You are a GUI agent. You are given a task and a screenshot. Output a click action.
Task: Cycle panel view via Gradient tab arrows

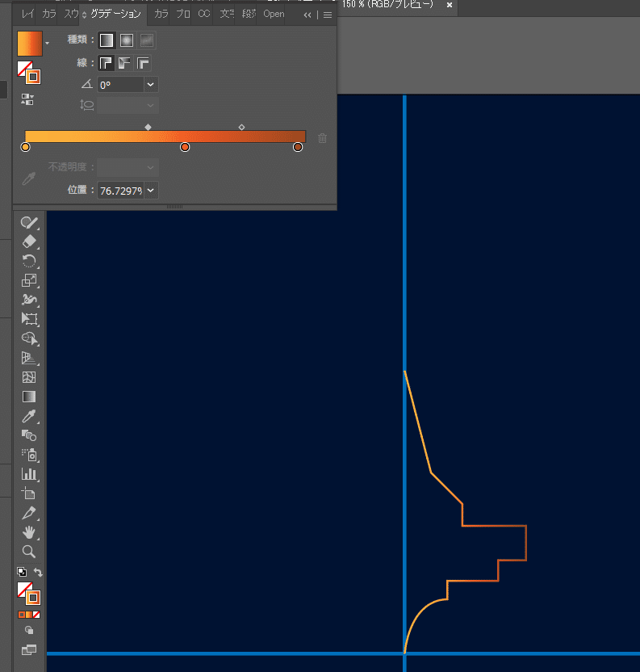pyautogui.click(x=85, y=15)
